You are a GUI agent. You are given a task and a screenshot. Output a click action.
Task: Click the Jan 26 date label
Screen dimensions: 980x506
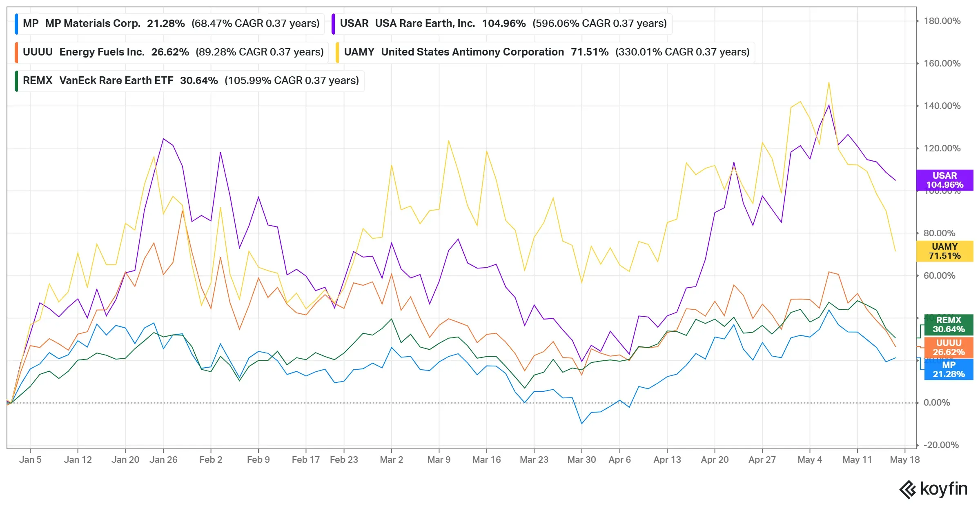pos(163,460)
